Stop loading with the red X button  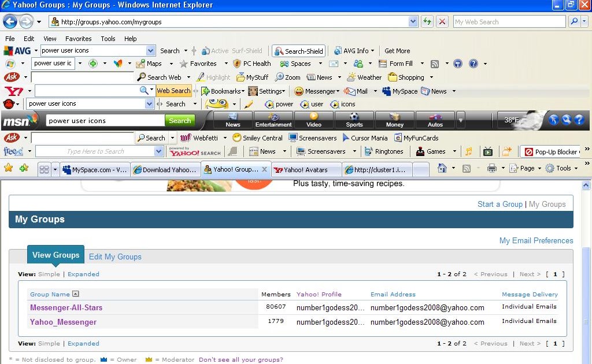(442, 21)
